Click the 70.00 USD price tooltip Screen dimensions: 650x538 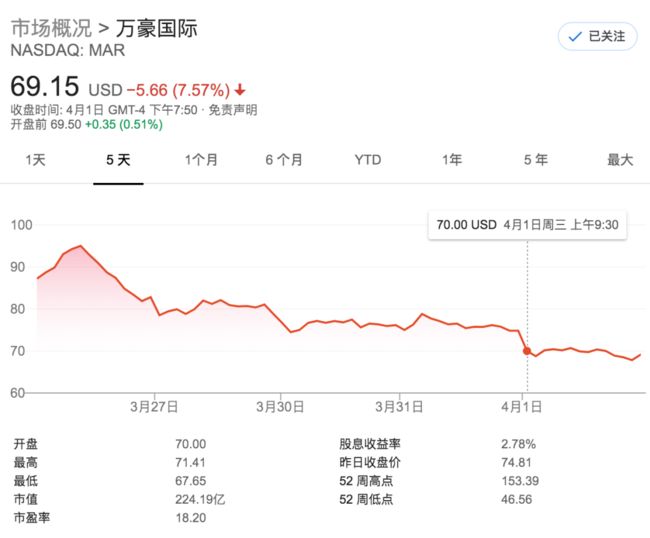tap(527, 225)
